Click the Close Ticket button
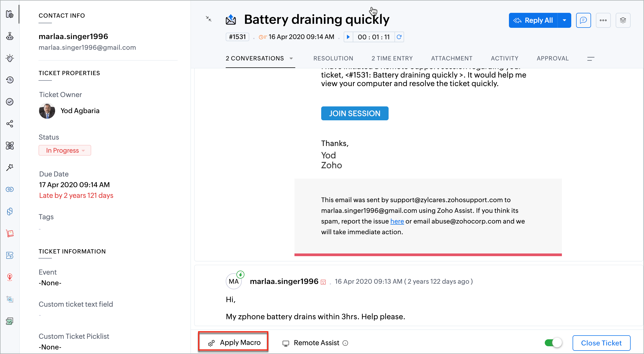 [601, 343]
